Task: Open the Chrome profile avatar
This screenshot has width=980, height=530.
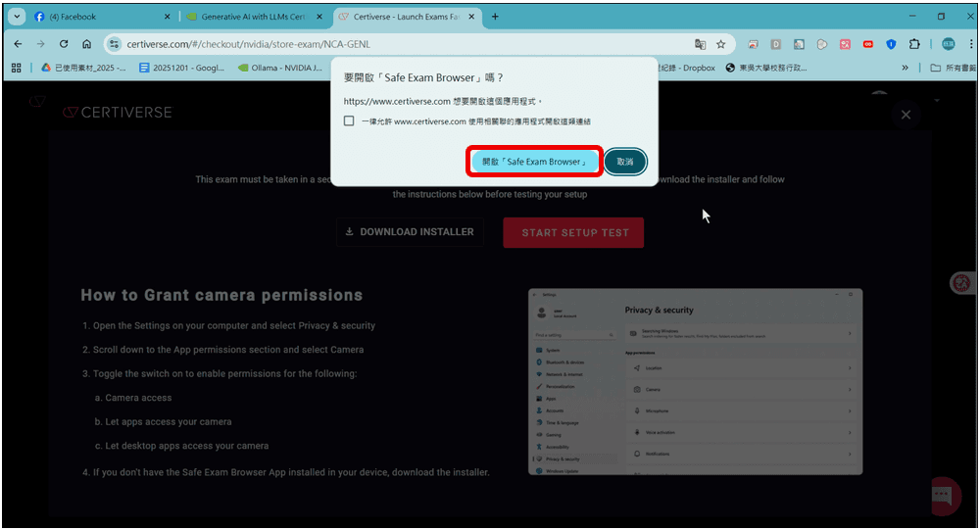Action: 948,44
